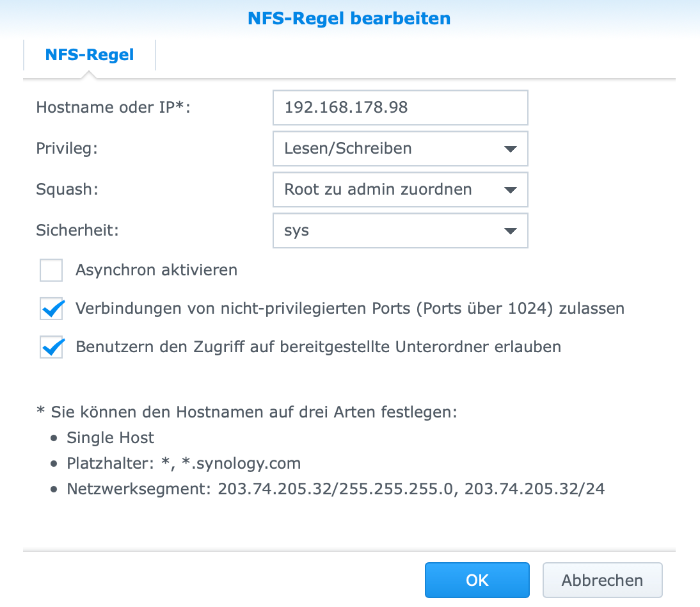The width and height of the screenshot is (700, 607).
Task: Open the Privileg dropdown showing Lesen/Schreiben
Action: [400, 149]
